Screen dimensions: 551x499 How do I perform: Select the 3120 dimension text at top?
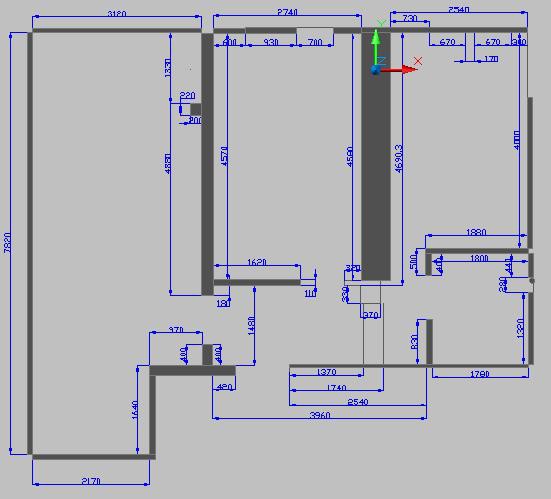point(117,14)
